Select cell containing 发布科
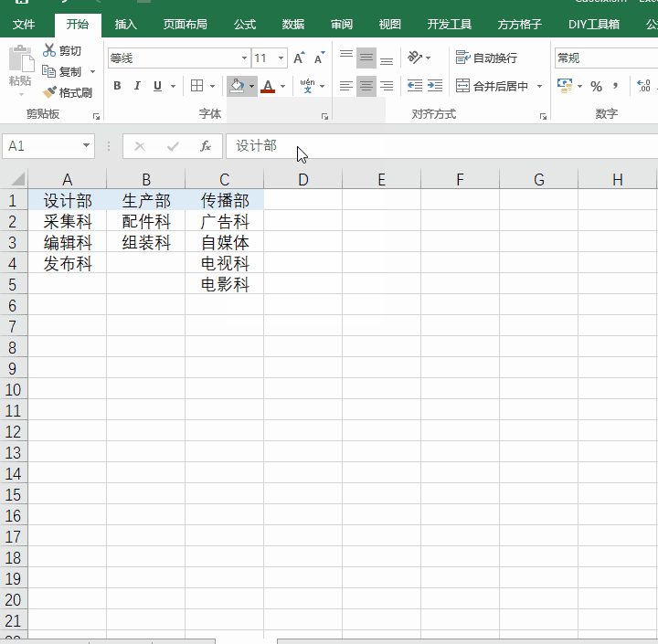The image size is (658, 644). (67, 263)
